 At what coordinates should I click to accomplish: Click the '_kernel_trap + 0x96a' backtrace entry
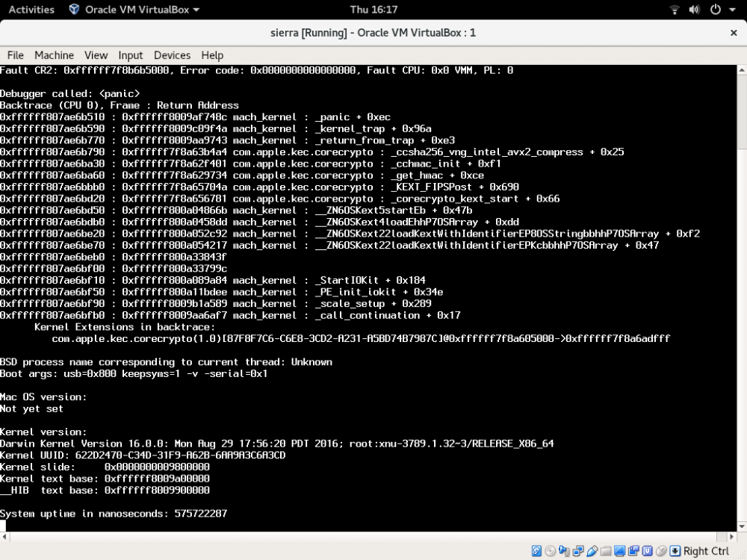point(373,128)
